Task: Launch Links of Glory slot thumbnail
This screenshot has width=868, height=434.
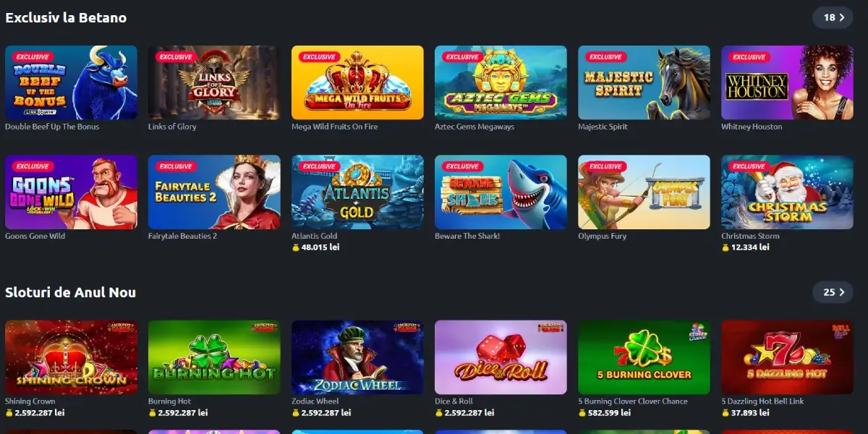Action: (214, 82)
